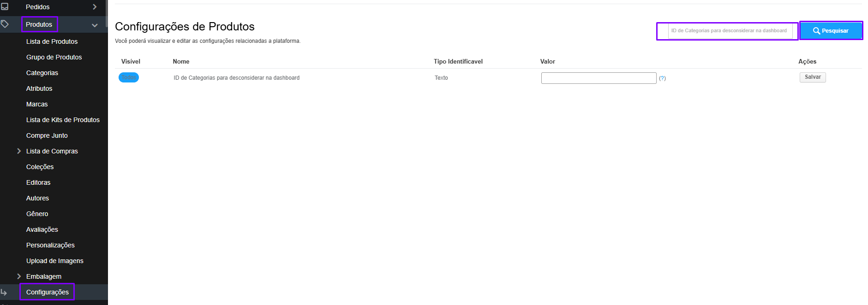Focus the ID de Categorias search field
Image resolution: width=868 pixels, height=305 pixels.
(730, 31)
